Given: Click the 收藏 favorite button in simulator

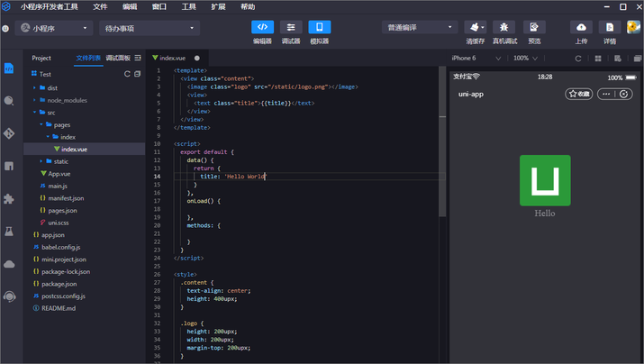Looking at the screenshot, I should pyautogui.click(x=578, y=94).
